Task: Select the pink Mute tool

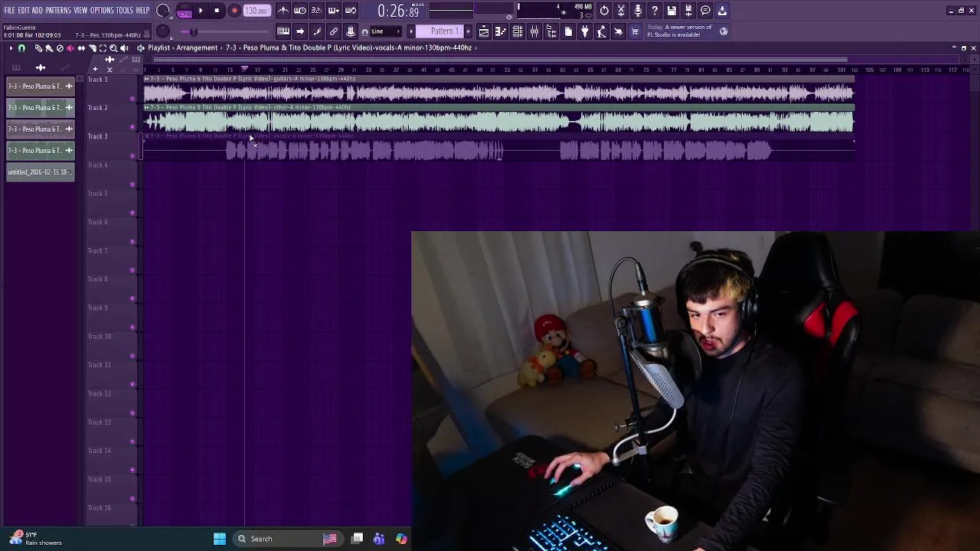Action: point(70,47)
